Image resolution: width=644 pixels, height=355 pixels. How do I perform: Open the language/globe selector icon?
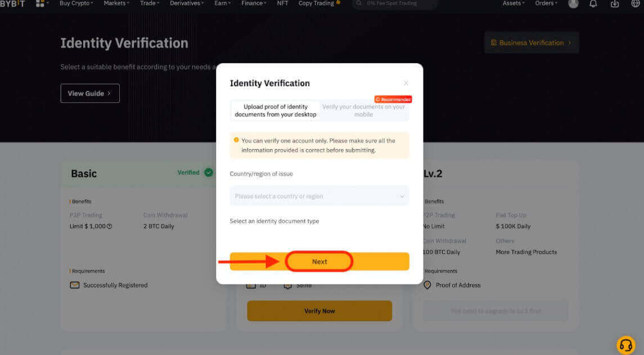point(635,4)
